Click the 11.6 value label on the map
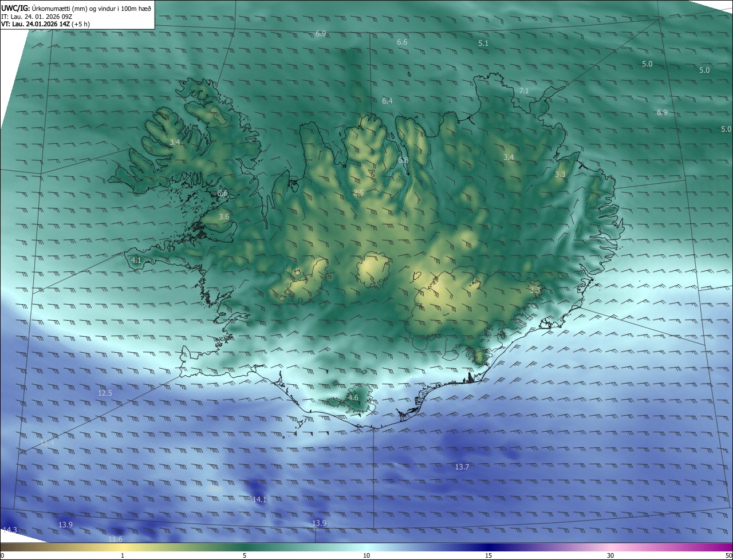 (115, 539)
